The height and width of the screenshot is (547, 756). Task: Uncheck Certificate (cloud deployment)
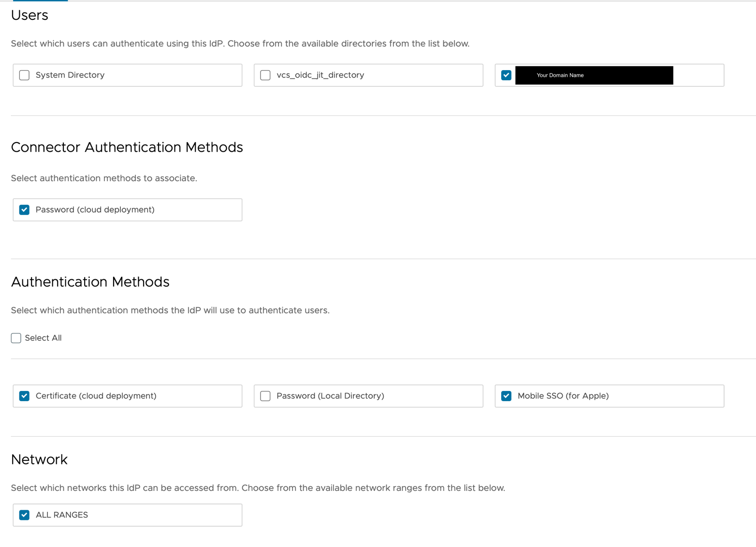[x=24, y=396]
